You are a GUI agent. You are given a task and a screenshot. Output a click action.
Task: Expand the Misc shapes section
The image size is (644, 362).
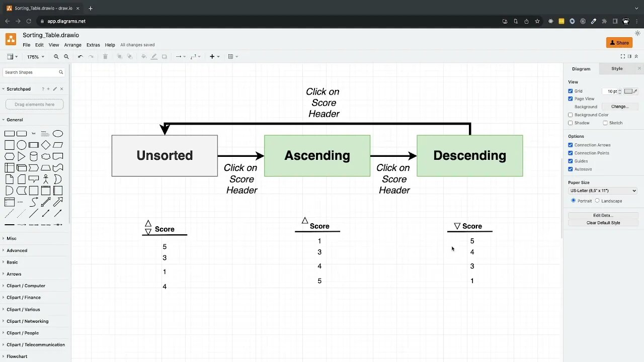tap(35, 238)
